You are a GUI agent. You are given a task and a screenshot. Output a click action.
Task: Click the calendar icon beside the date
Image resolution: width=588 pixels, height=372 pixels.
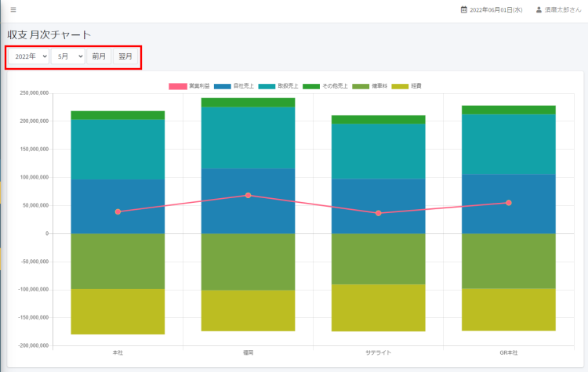click(464, 10)
